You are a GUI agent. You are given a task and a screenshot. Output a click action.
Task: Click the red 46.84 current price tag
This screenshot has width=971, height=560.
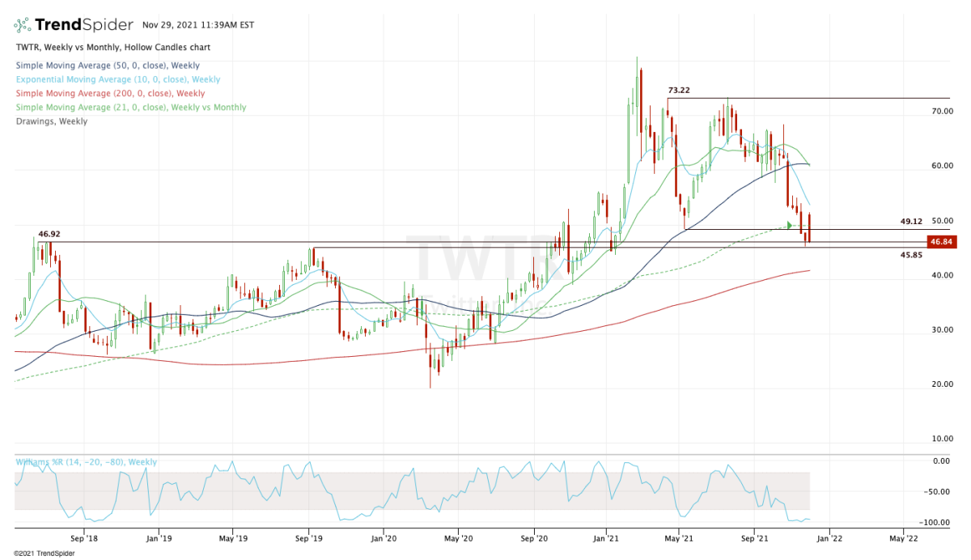940,241
